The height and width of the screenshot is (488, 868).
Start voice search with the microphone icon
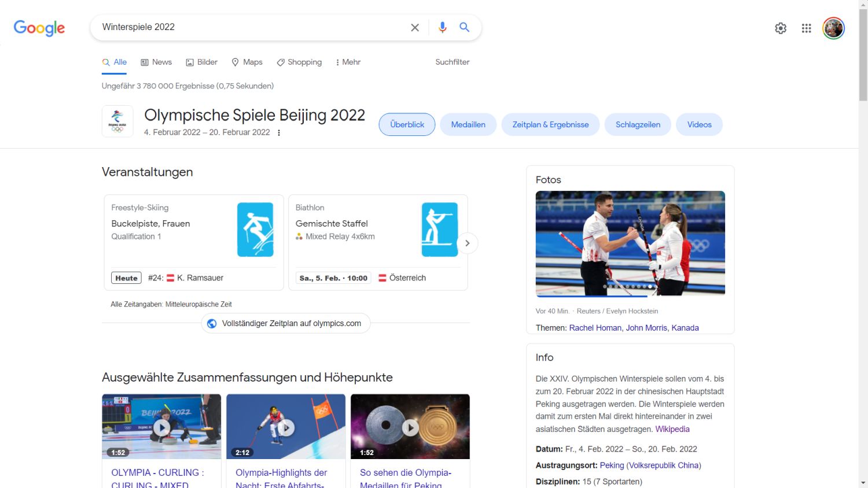[x=443, y=27]
